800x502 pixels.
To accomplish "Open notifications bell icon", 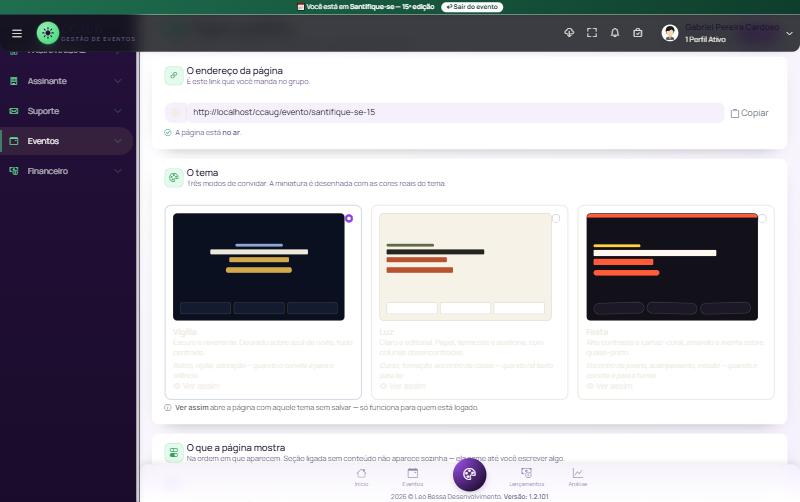I will click(615, 33).
